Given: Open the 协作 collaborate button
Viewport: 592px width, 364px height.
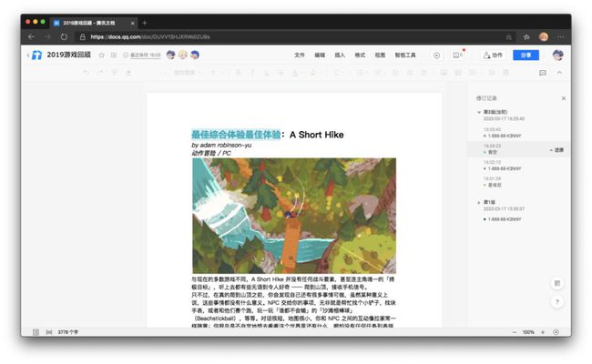Looking at the screenshot, I should [x=493, y=56].
